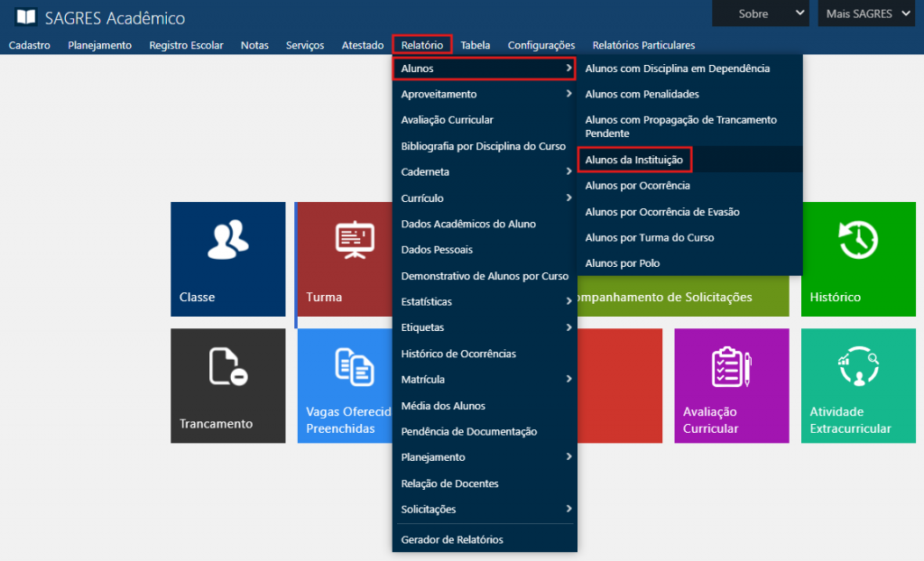Open the Relatório menu

421,45
